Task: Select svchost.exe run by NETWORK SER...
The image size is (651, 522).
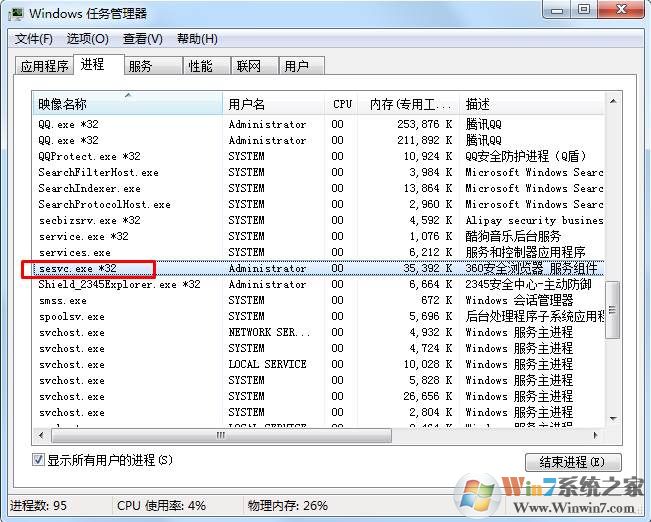Action: point(318,332)
